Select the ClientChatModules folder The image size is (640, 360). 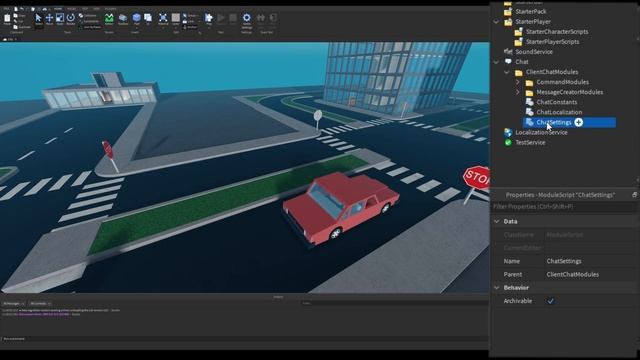[x=552, y=72]
